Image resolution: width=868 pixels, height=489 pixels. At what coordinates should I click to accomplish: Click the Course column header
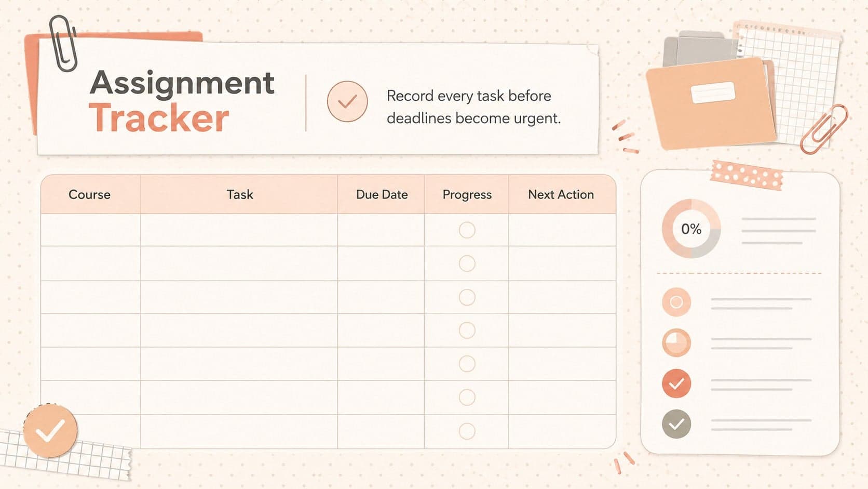[90, 194]
